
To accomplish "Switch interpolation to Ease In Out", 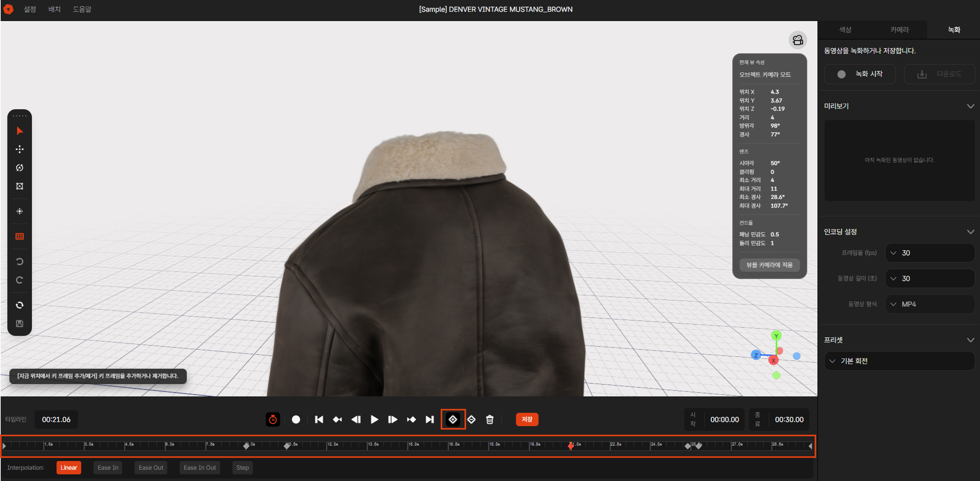I will (x=199, y=468).
